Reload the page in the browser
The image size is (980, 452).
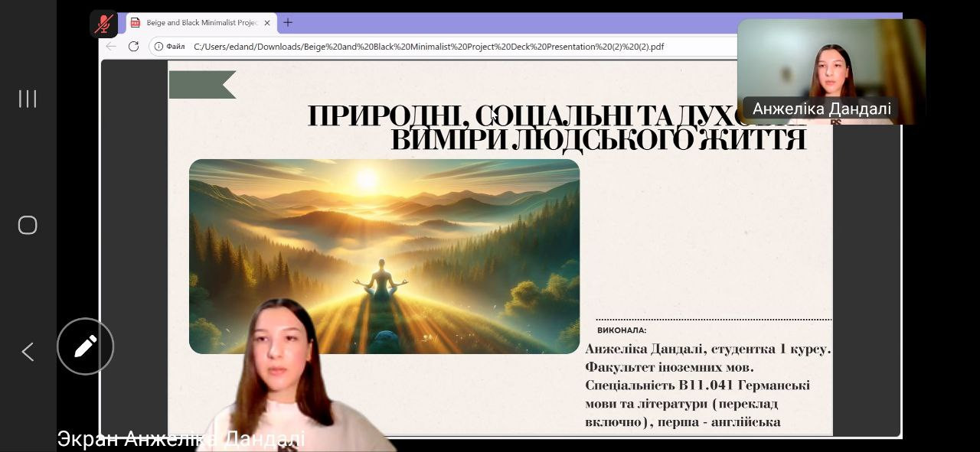point(133,47)
